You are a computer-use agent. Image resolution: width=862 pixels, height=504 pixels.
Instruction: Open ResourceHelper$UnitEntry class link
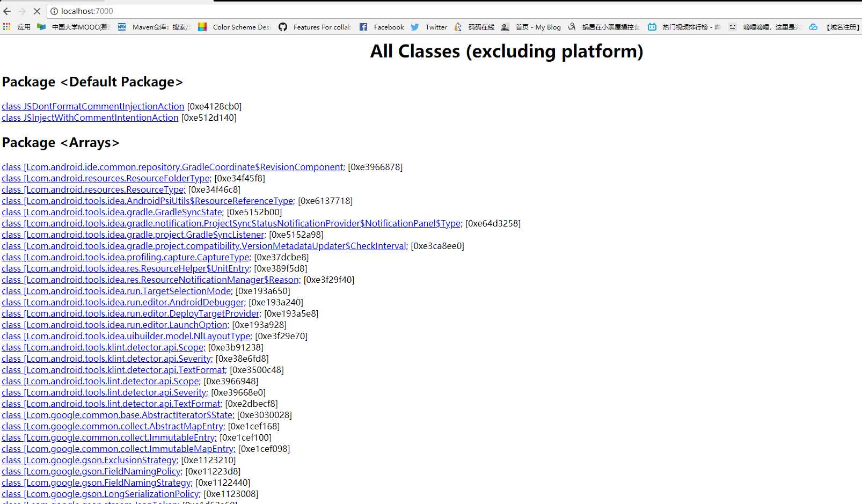(x=127, y=268)
